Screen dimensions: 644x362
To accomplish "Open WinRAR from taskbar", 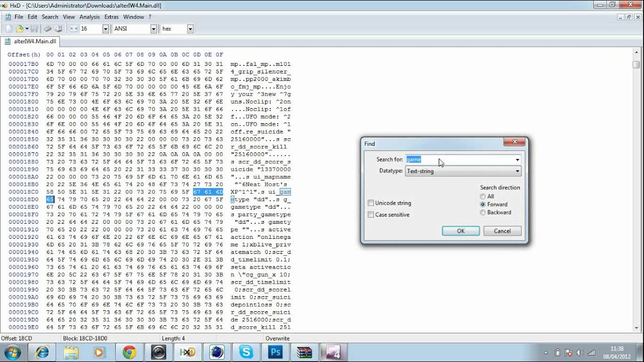I will 304,352.
